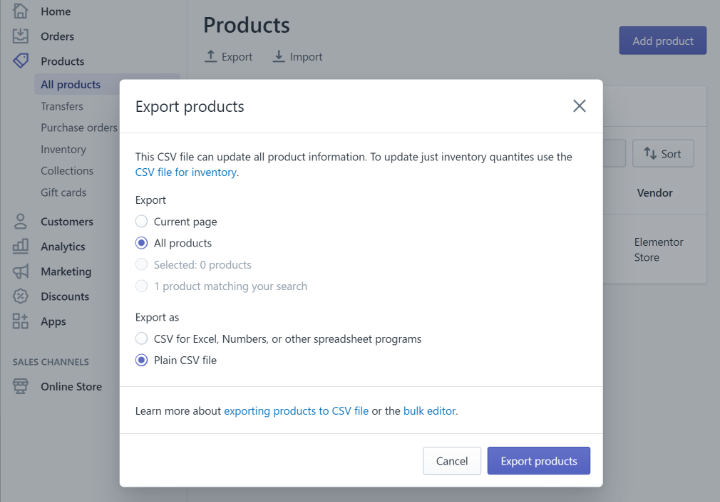Click the Marketing megaphone icon
The width and height of the screenshot is (720, 502).
pyautogui.click(x=20, y=271)
